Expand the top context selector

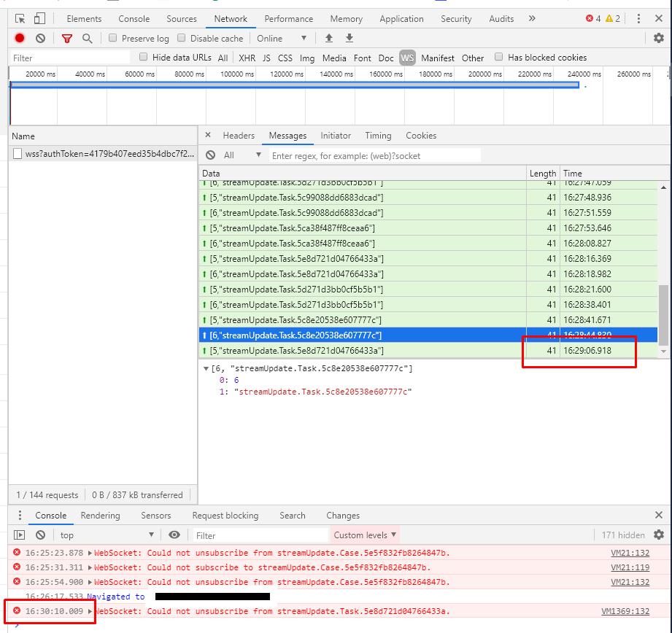click(x=109, y=535)
